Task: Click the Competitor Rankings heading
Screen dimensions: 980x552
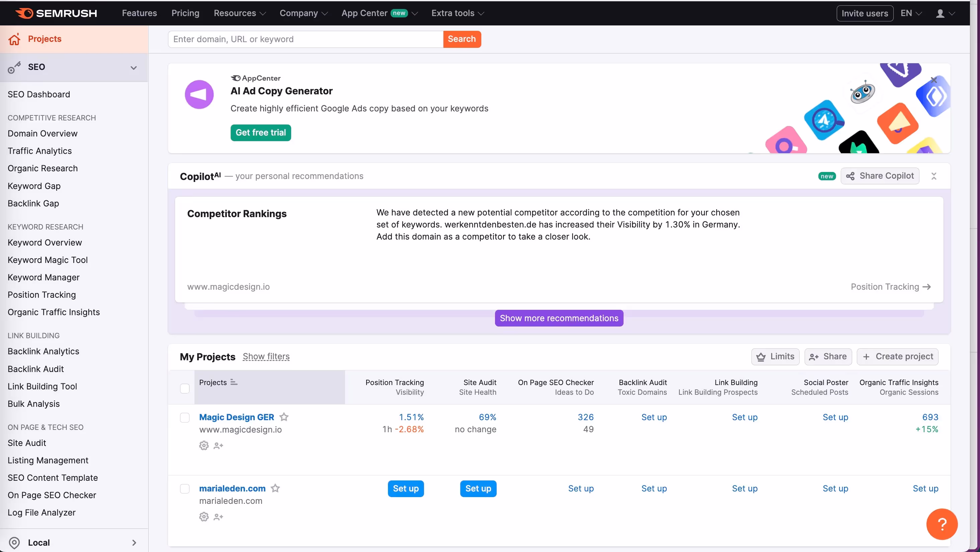Action: (x=237, y=214)
